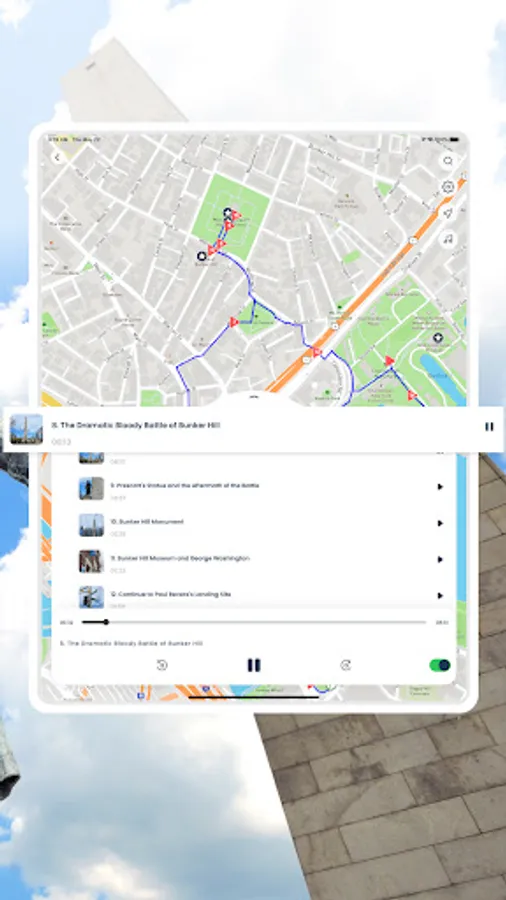Click the audio progress slider handle
The height and width of the screenshot is (900, 506).
106,622
